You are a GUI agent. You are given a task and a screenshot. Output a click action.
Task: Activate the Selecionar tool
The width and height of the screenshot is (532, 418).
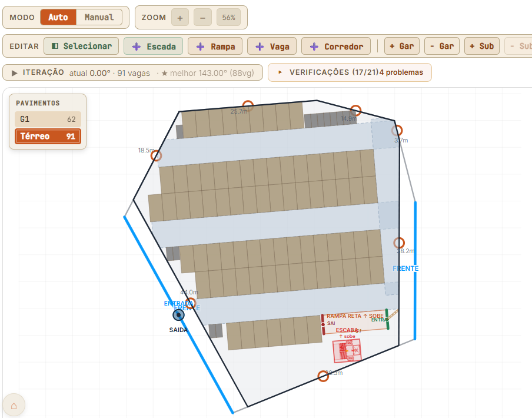point(81,46)
